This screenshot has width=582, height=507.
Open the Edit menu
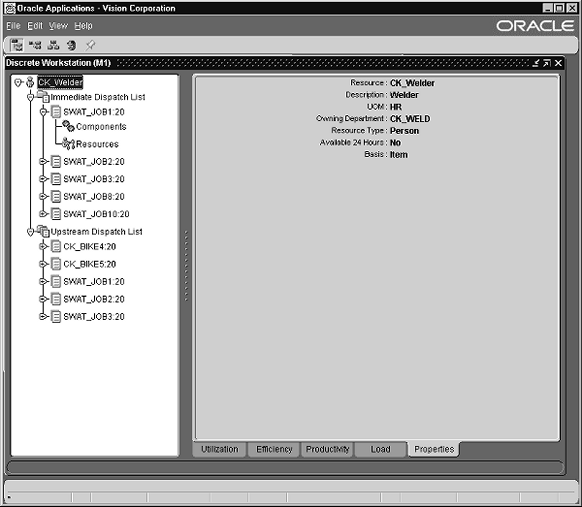tap(35, 26)
